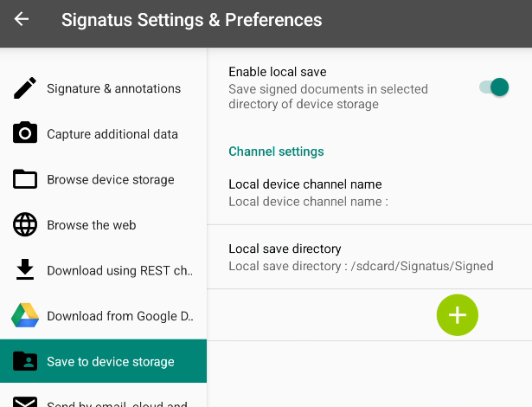532x407 pixels.
Task: Click the camera icon for capturing data
Action: 25,133
